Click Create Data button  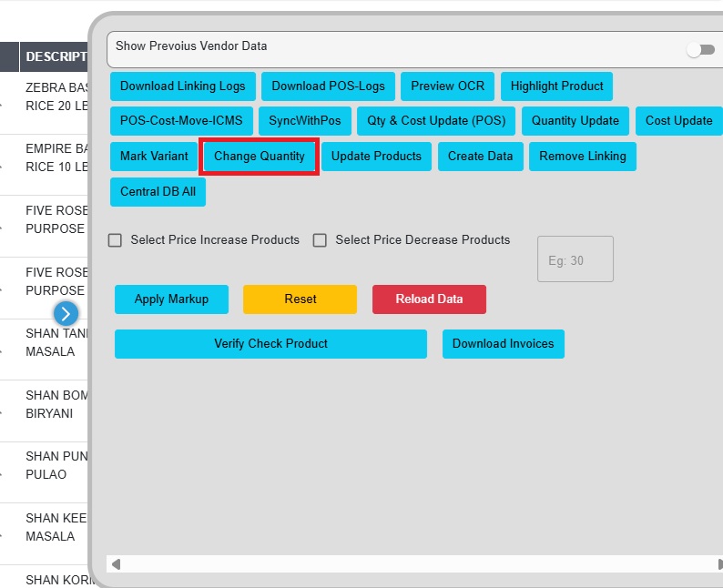(481, 157)
